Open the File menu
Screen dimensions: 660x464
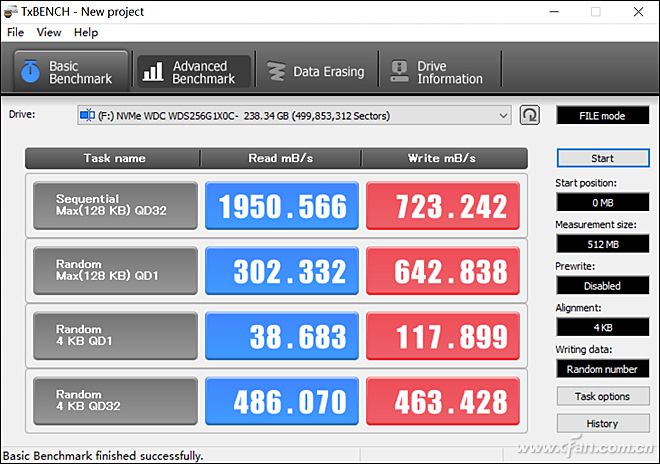click(16, 32)
